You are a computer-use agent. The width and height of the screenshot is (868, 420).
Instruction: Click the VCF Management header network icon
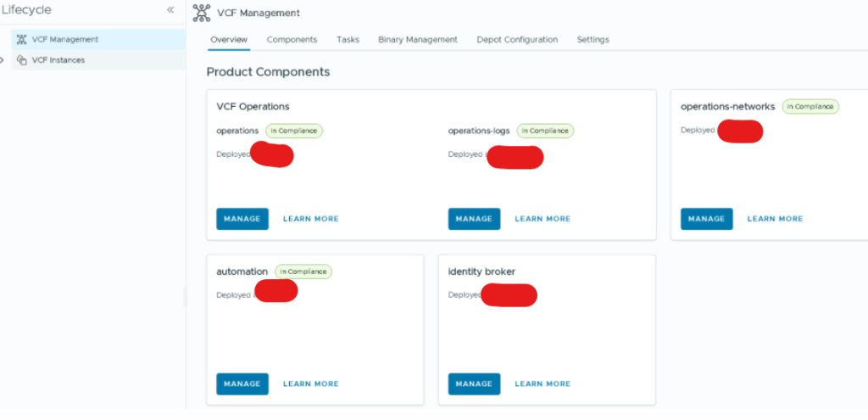[x=201, y=13]
